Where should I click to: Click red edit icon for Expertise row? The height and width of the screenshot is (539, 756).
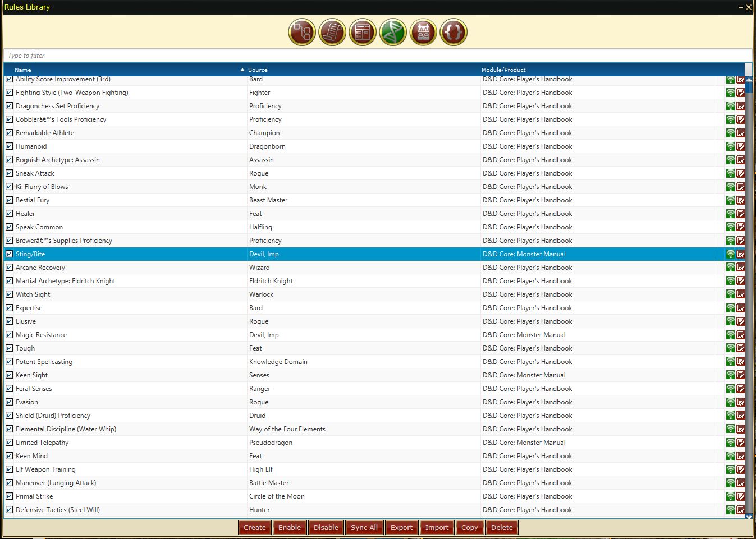(740, 308)
